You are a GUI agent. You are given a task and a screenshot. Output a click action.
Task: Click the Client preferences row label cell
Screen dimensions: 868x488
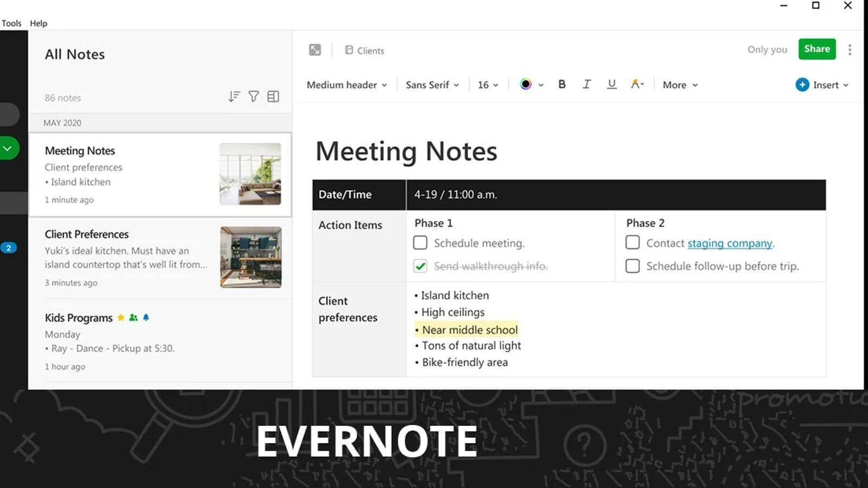click(359, 330)
